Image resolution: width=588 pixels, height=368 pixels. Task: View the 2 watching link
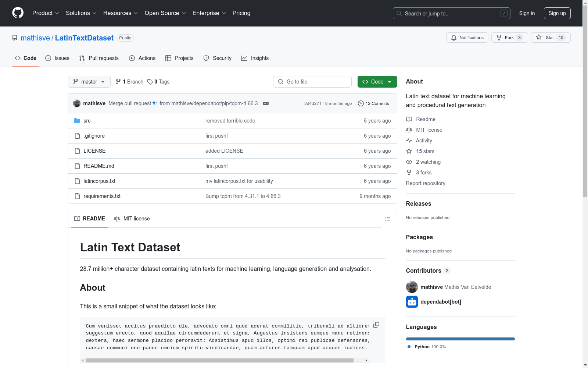[423, 162]
